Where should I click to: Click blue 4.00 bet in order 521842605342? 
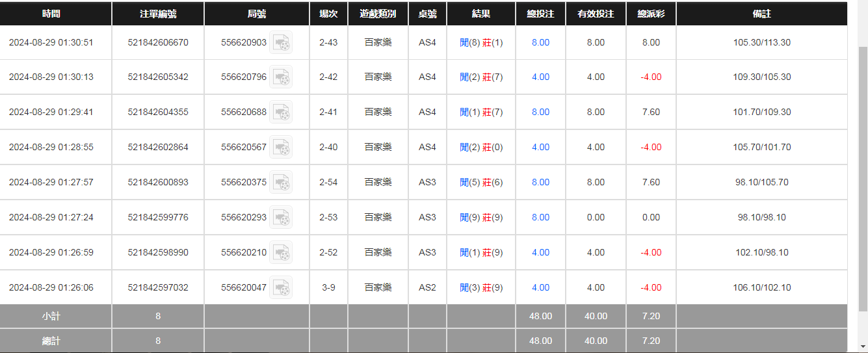[x=540, y=77]
